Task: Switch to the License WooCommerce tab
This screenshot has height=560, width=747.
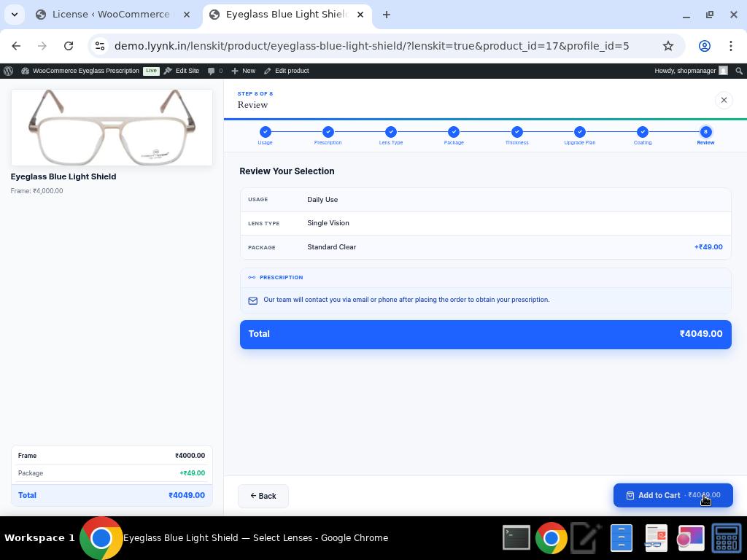Action: [109, 15]
